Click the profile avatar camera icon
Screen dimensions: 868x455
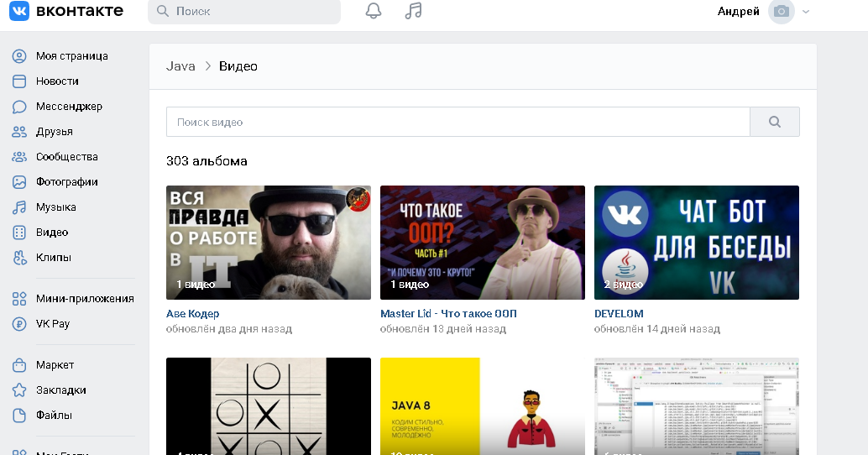point(781,11)
